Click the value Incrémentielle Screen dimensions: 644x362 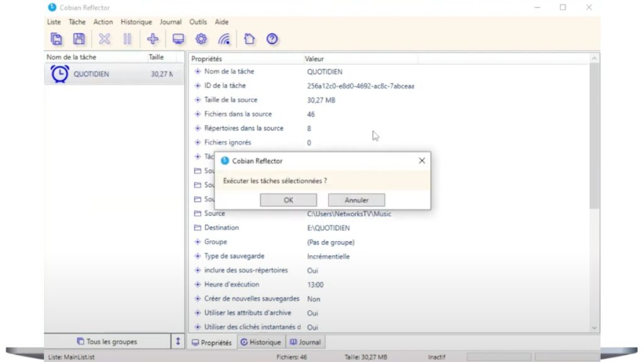coord(328,256)
